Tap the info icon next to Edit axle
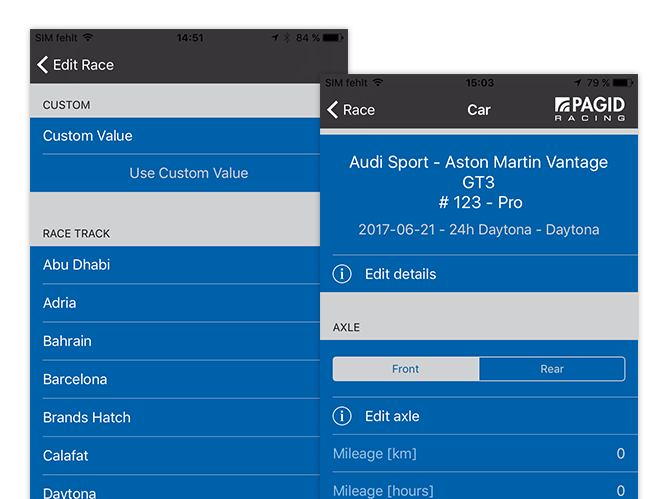668x499 pixels. (342, 416)
